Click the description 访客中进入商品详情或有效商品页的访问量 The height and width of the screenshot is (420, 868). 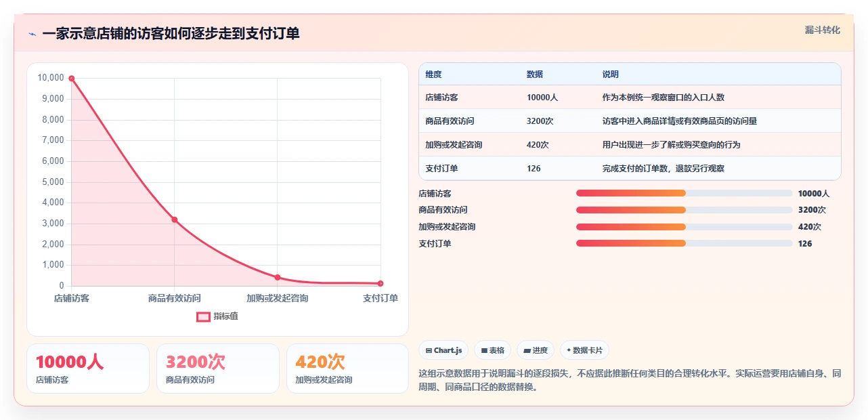[680, 121]
